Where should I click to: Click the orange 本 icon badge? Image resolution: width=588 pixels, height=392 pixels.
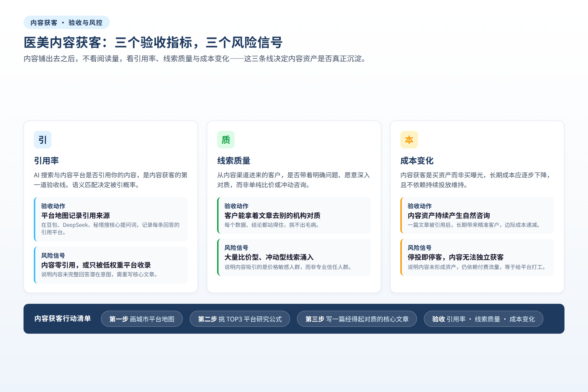coord(409,139)
